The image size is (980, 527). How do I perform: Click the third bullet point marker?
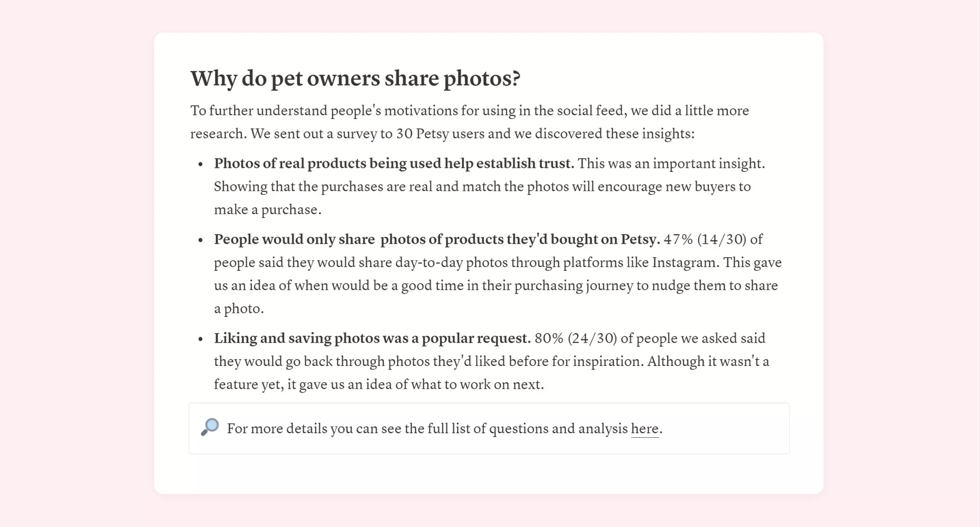point(200,339)
